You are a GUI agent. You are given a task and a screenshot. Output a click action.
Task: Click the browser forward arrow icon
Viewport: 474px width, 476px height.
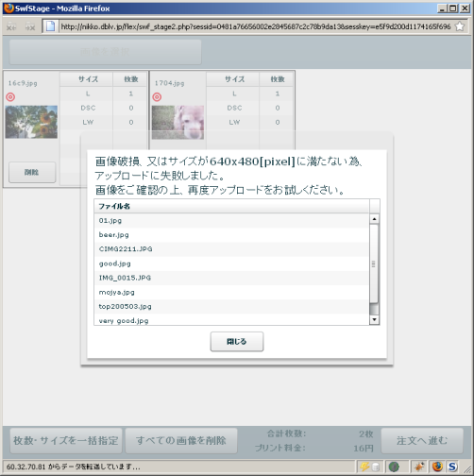pyautogui.click(x=30, y=27)
